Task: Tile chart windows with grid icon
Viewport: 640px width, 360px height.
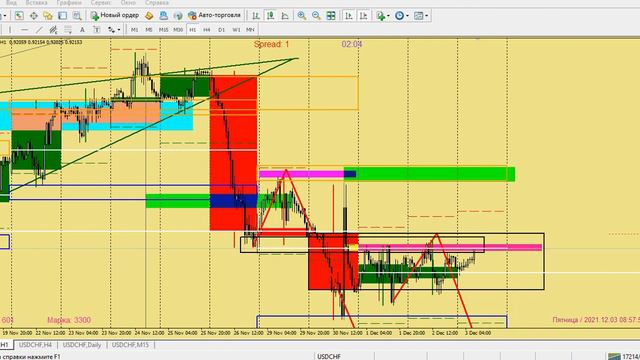Action: (331, 16)
